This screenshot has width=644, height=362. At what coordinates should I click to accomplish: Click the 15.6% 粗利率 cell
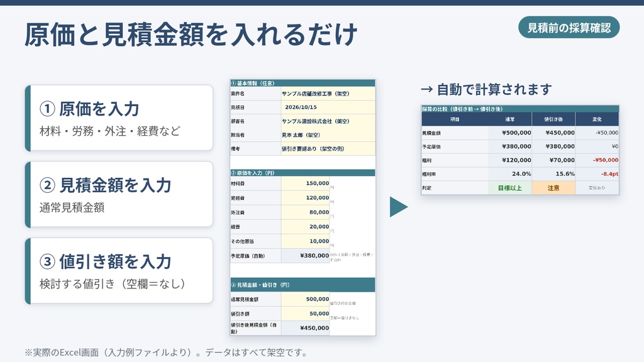[x=553, y=173]
